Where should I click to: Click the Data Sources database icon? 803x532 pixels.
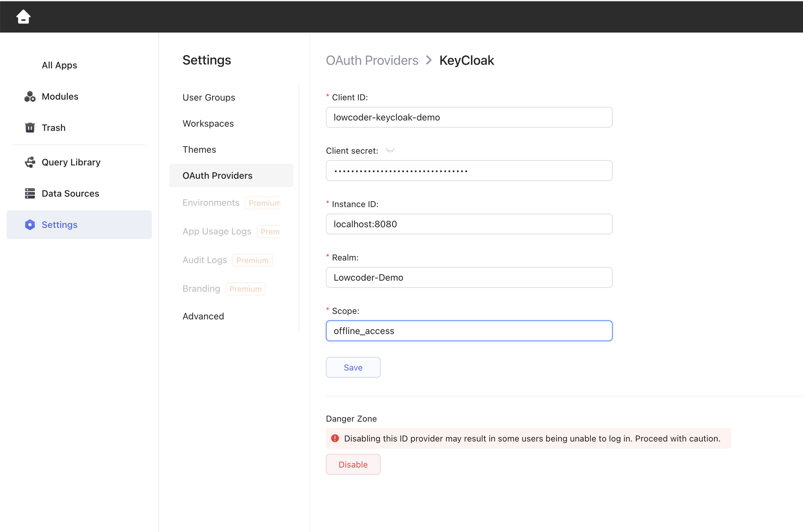pyautogui.click(x=30, y=193)
